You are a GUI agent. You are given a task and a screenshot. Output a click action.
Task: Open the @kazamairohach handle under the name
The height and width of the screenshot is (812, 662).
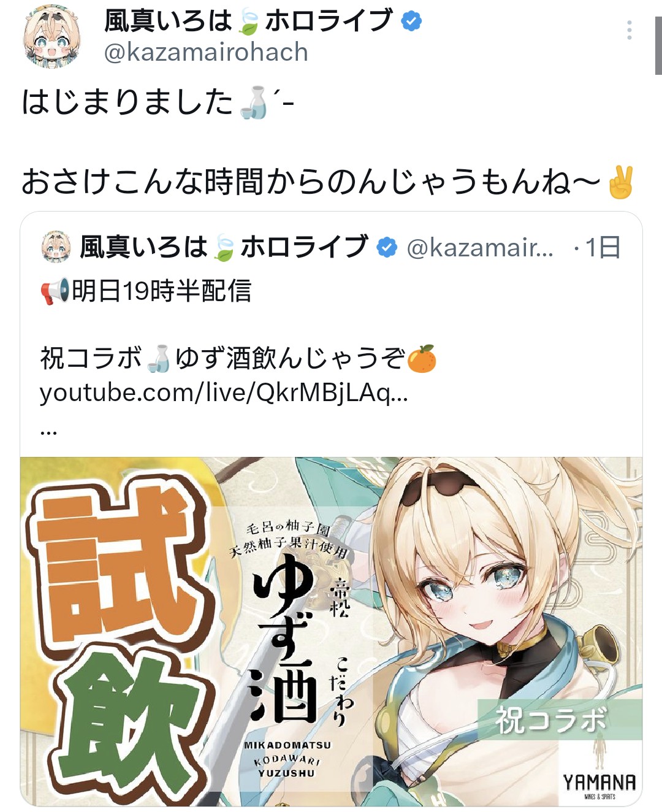(x=206, y=53)
